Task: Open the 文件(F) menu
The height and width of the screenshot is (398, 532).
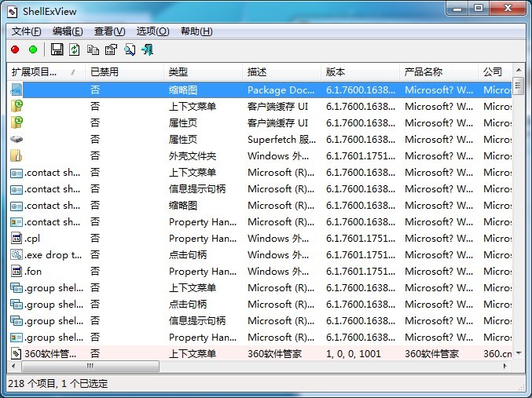Action: [x=26, y=31]
